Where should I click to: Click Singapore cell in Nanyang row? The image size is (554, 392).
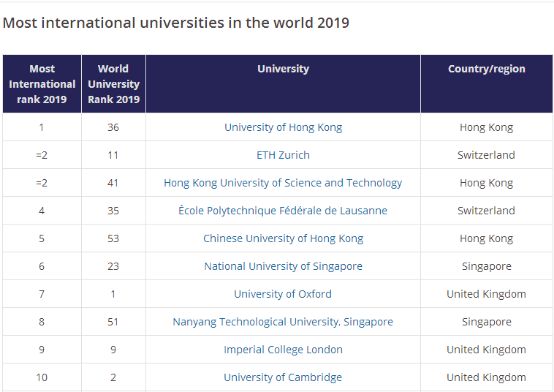coord(487,322)
